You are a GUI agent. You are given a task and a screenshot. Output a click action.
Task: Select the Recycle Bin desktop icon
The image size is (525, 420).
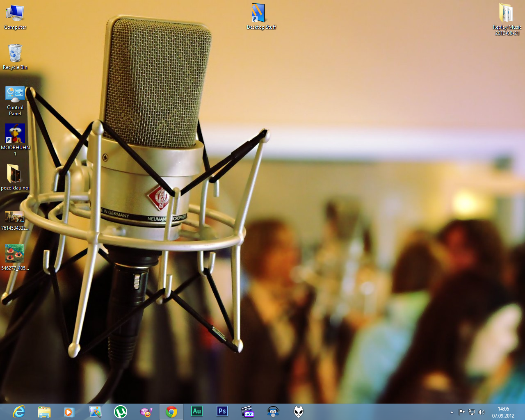(x=15, y=57)
